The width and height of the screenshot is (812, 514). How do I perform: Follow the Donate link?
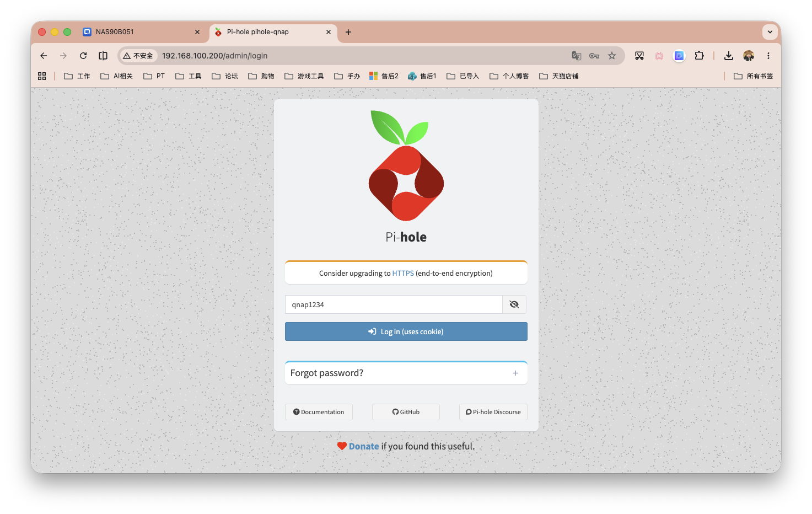pos(364,446)
